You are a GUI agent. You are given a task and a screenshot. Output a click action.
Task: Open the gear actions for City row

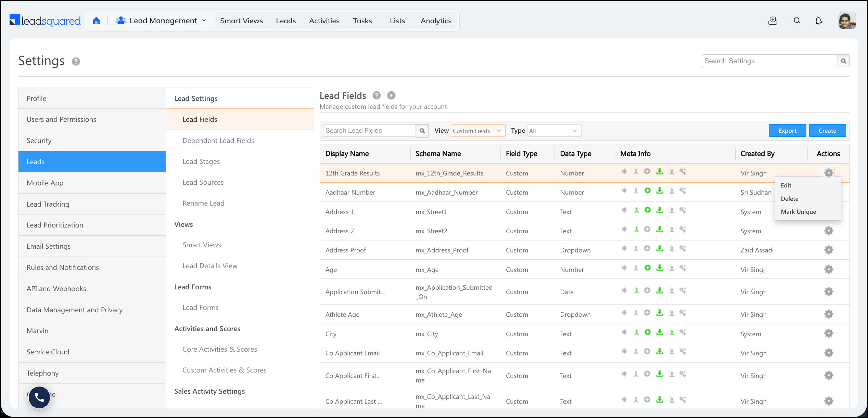pos(829,334)
